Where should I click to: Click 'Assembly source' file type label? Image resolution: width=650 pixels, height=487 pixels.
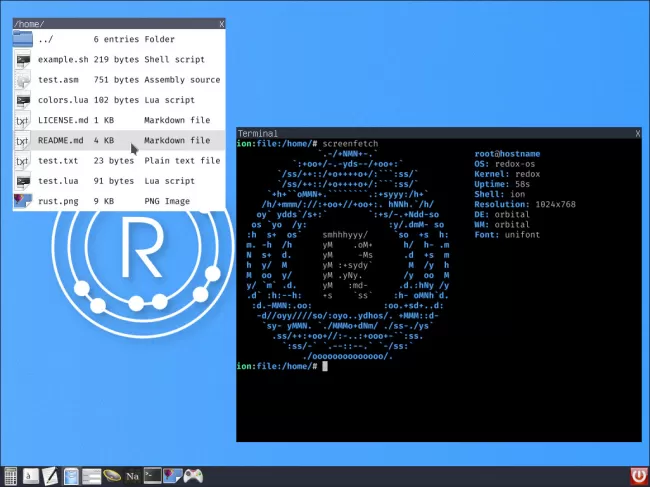coord(182,80)
